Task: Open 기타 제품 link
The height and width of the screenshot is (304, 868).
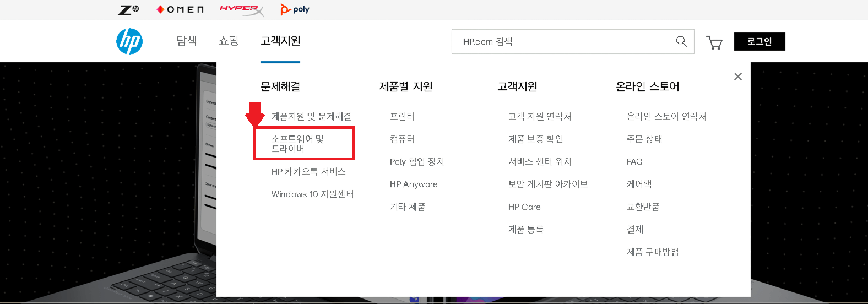Action: (408, 207)
